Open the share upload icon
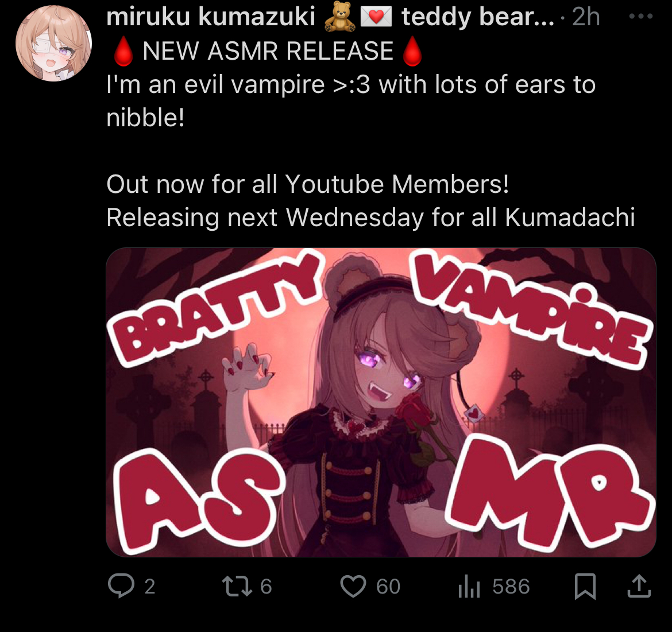 639,586
